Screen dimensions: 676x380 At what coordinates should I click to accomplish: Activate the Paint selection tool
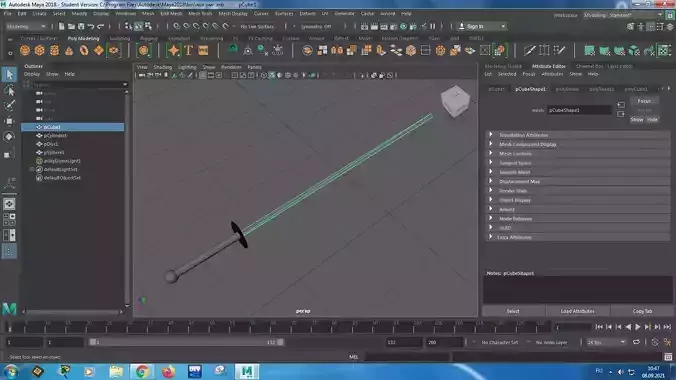click(9, 105)
